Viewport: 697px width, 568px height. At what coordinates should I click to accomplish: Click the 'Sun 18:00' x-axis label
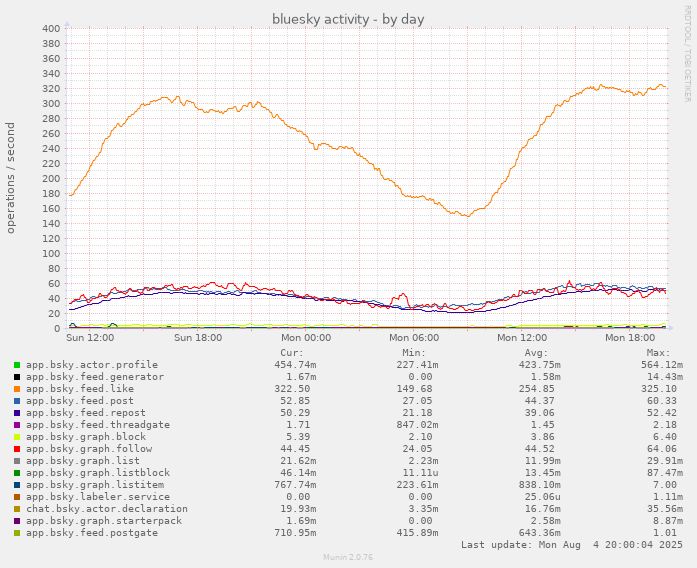(x=198, y=338)
